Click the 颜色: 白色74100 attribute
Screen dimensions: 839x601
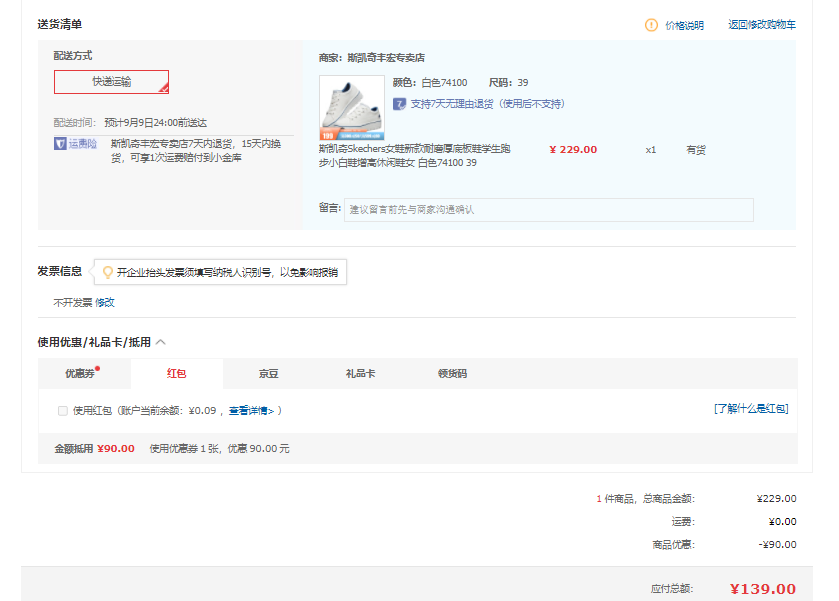[430, 82]
